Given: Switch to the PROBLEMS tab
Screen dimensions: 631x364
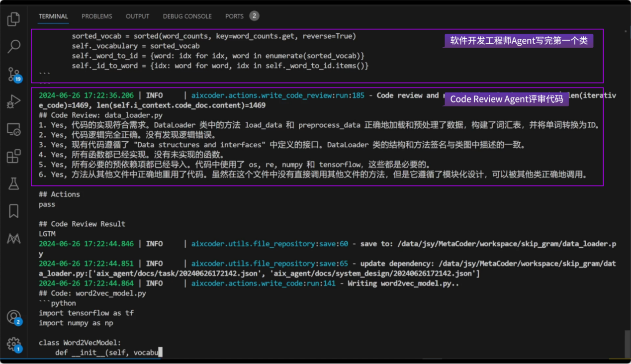Looking at the screenshot, I should pyautogui.click(x=97, y=16).
